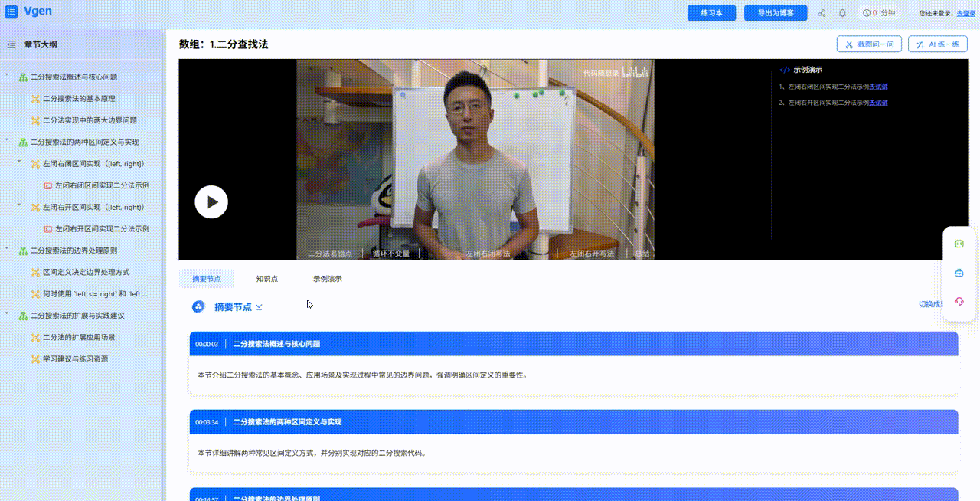Switch to the 知识点 tab
The height and width of the screenshot is (501, 980).
(x=267, y=279)
